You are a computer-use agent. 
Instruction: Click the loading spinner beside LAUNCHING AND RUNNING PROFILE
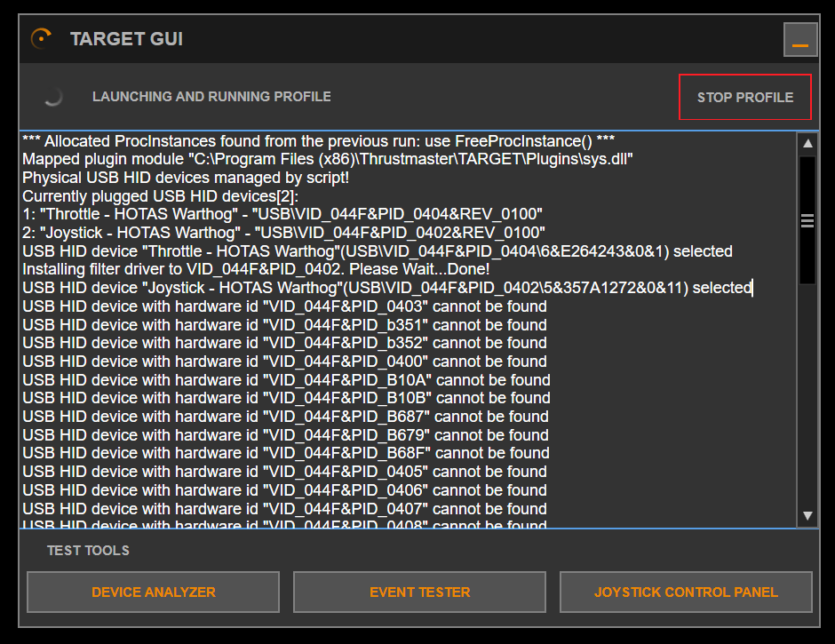pos(52,97)
